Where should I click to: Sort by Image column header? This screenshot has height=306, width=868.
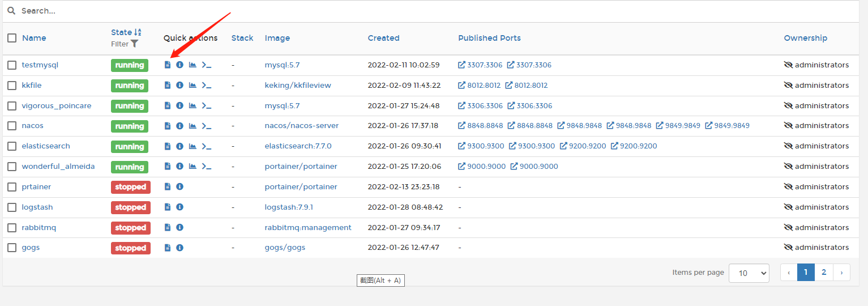pyautogui.click(x=277, y=38)
